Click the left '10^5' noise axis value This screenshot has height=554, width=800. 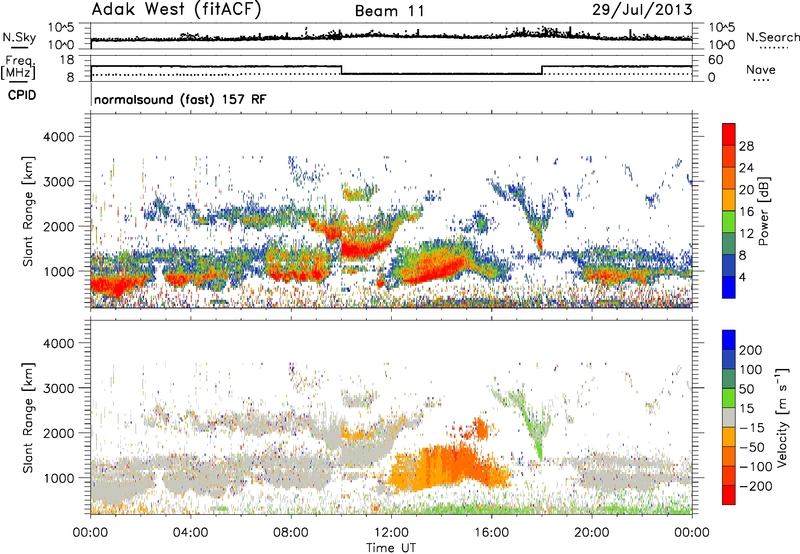[61, 27]
